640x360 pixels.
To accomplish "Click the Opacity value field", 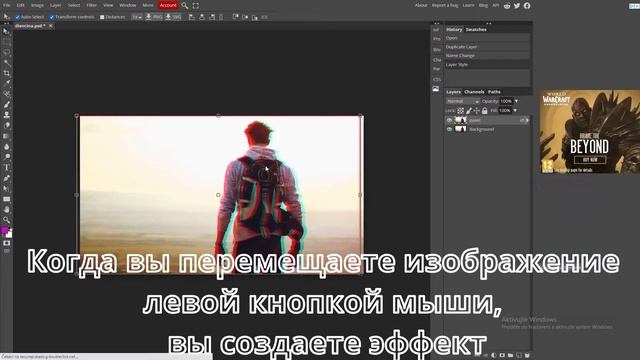I will point(506,101).
